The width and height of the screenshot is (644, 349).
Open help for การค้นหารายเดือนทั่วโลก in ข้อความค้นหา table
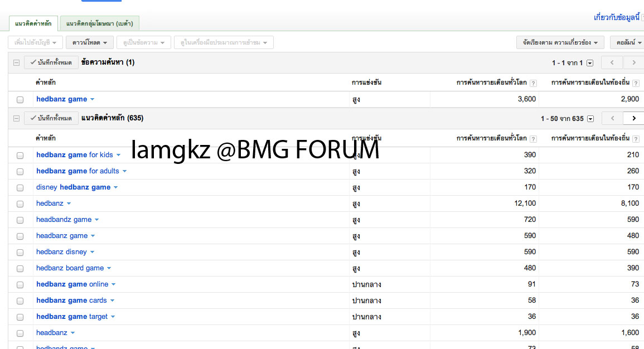533,83
